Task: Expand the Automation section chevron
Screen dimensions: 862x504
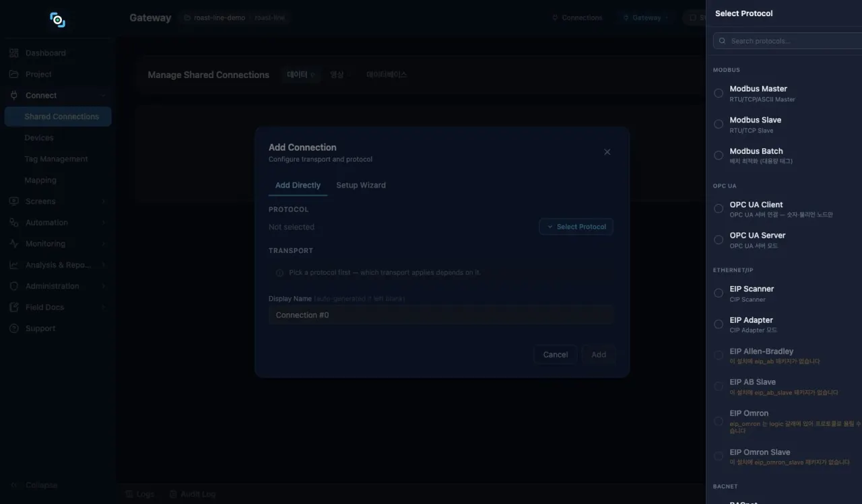Action: tap(104, 223)
